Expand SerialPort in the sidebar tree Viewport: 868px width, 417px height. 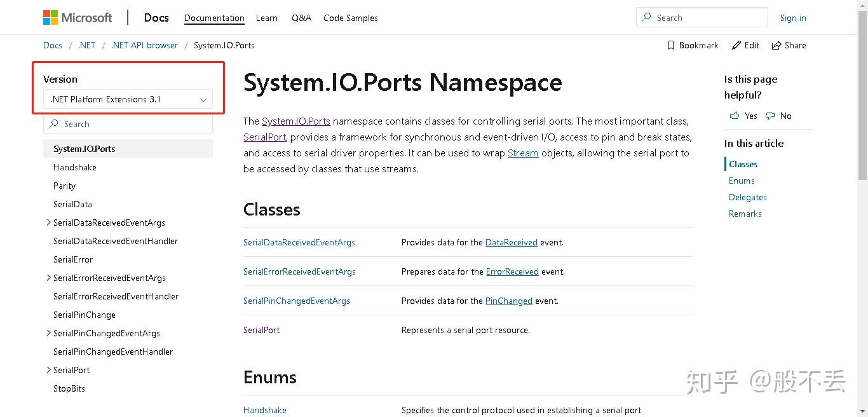[x=48, y=370]
